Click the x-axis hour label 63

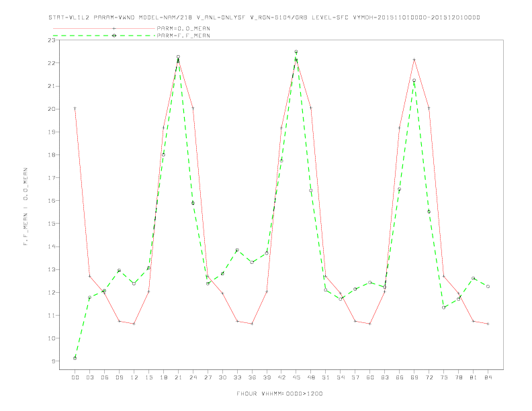[x=385, y=377]
